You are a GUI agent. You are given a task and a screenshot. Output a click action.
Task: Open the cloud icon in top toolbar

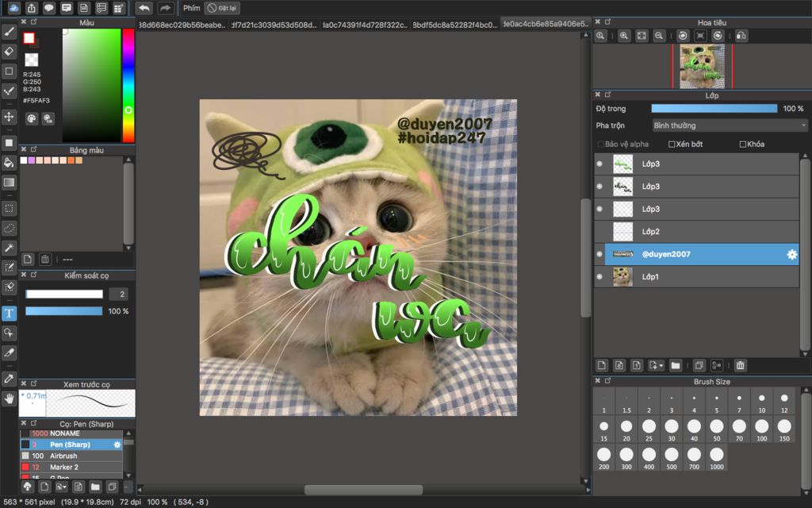click(14, 8)
